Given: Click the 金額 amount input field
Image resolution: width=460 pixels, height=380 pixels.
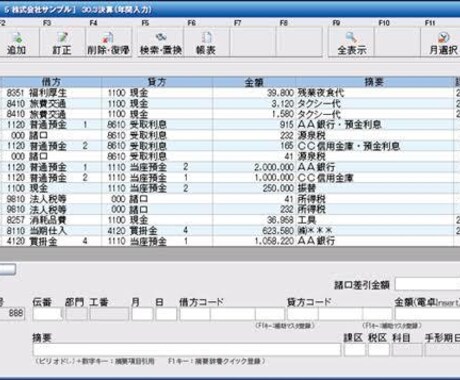Looking at the screenshot, I should tap(427, 314).
